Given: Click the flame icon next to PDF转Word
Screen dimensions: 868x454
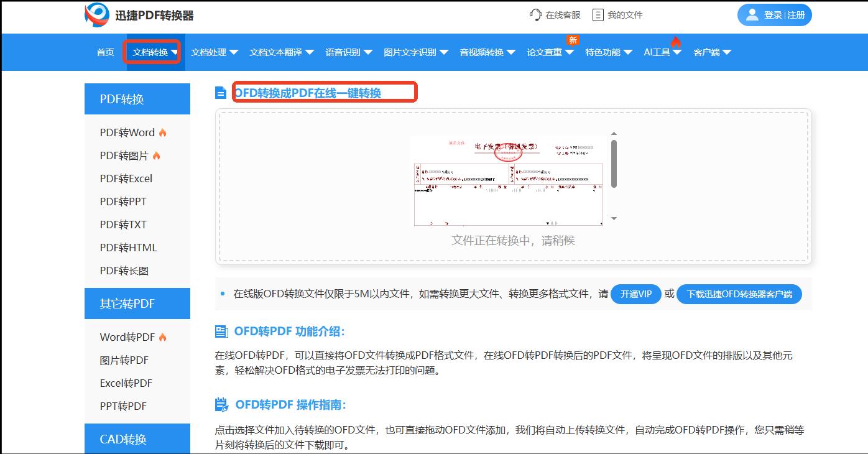Looking at the screenshot, I should [x=162, y=132].
